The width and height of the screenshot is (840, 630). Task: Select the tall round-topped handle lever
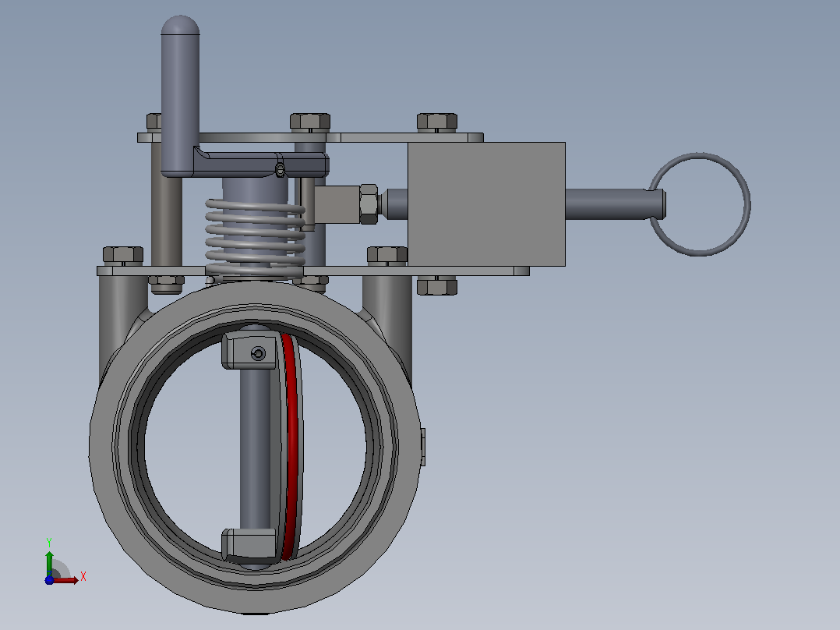point(180,95)
